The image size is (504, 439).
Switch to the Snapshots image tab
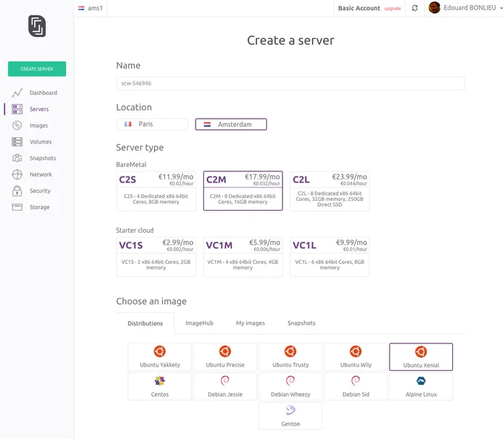tap(302, 323)
